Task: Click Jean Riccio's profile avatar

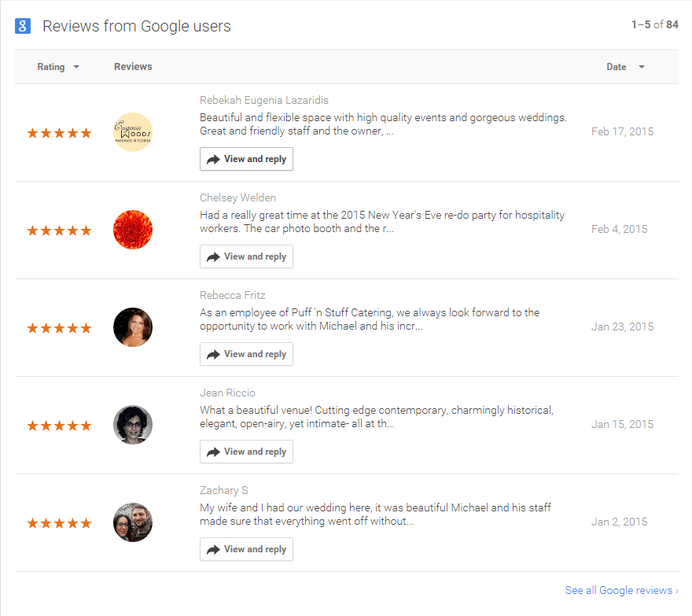Action: click(133, 425)
